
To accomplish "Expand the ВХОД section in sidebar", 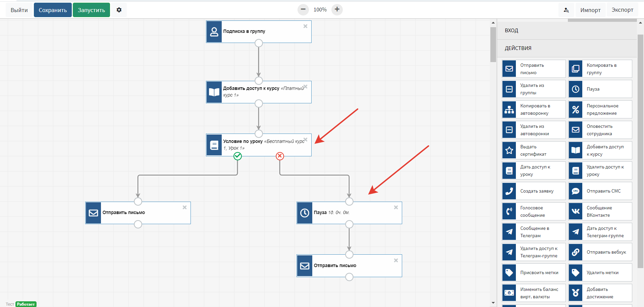I will point(512,31).
